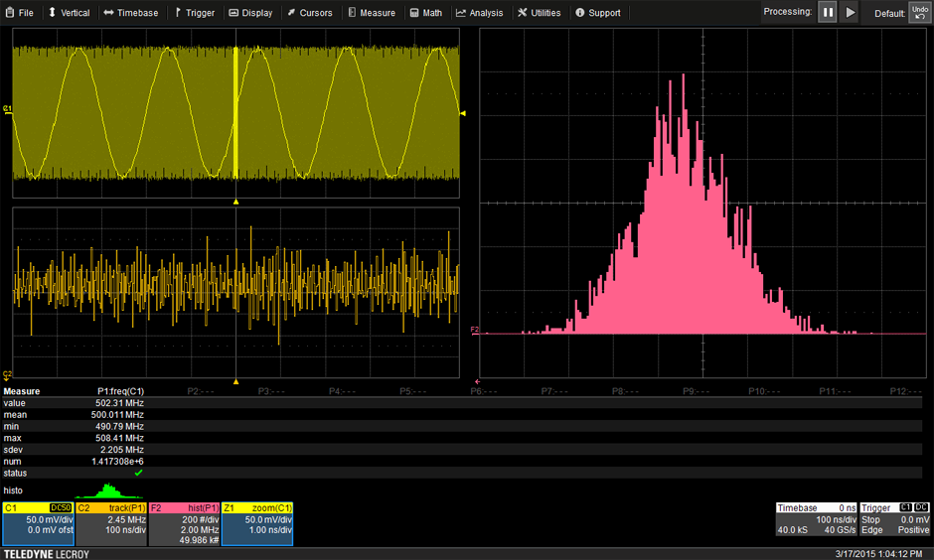The height and width of the screenshot is (560, 934).
Task: Open the Vertical menu
Action: tap(69, 13)
